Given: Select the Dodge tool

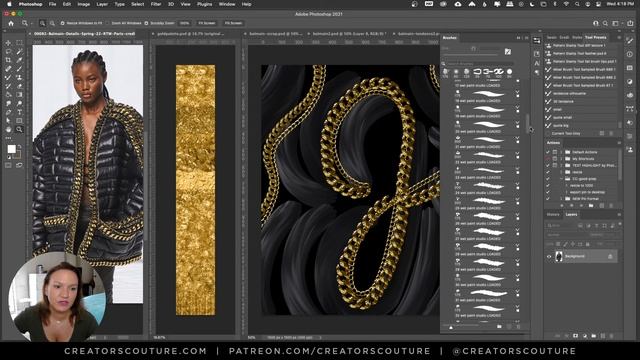Looking at the screenshot, I should tap(19, 104).
